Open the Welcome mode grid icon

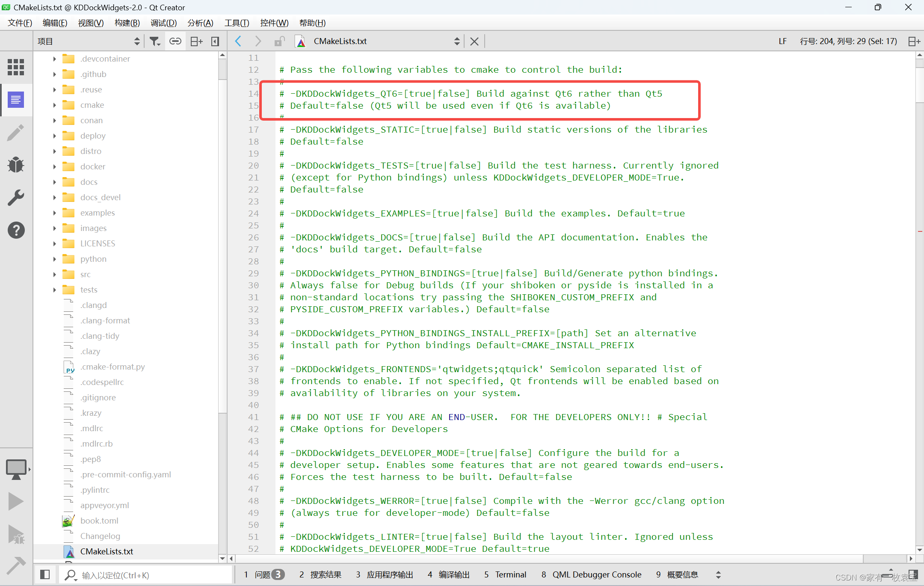click(16, 67)
